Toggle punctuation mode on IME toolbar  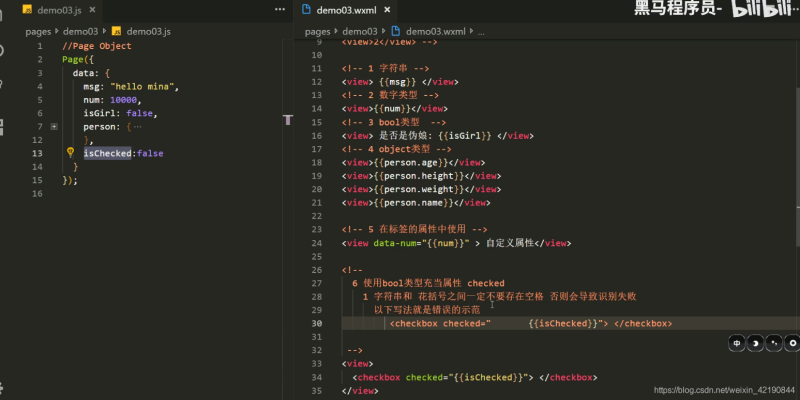pos(774,343)
